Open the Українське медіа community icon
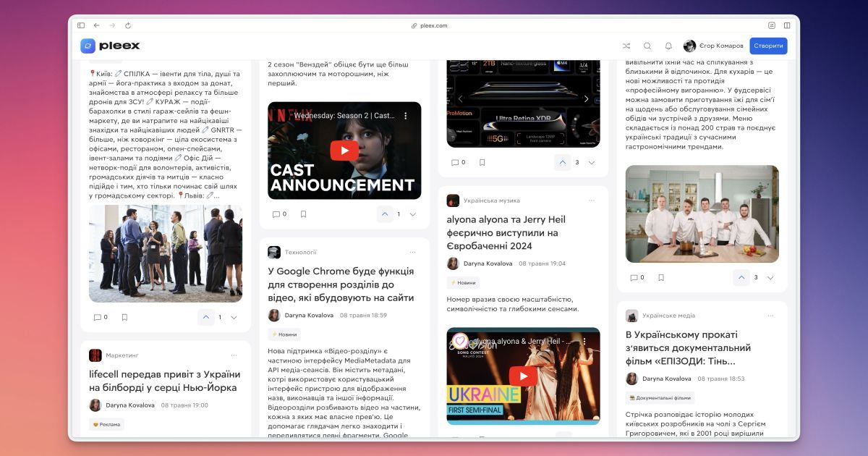 tap(631, 316)
